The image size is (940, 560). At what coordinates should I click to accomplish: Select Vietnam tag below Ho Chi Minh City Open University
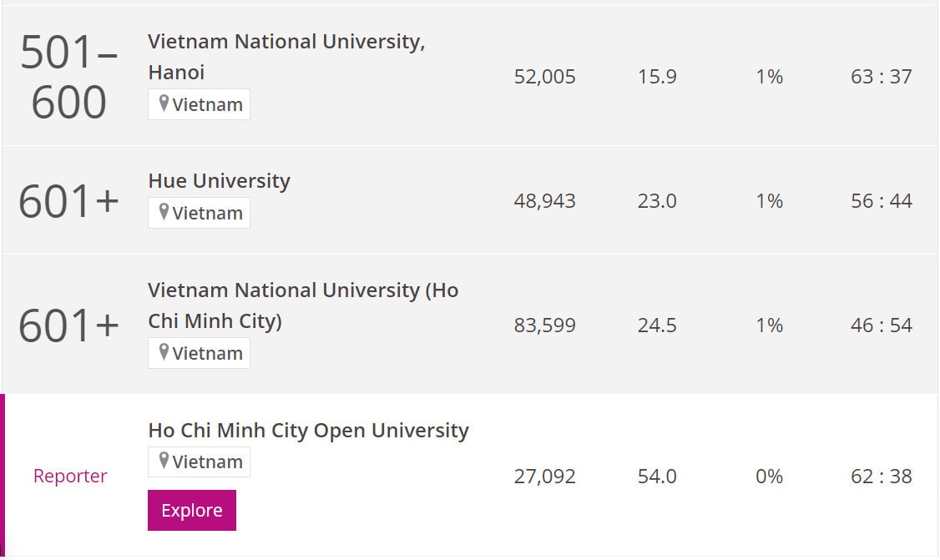[x=199, y=462]
